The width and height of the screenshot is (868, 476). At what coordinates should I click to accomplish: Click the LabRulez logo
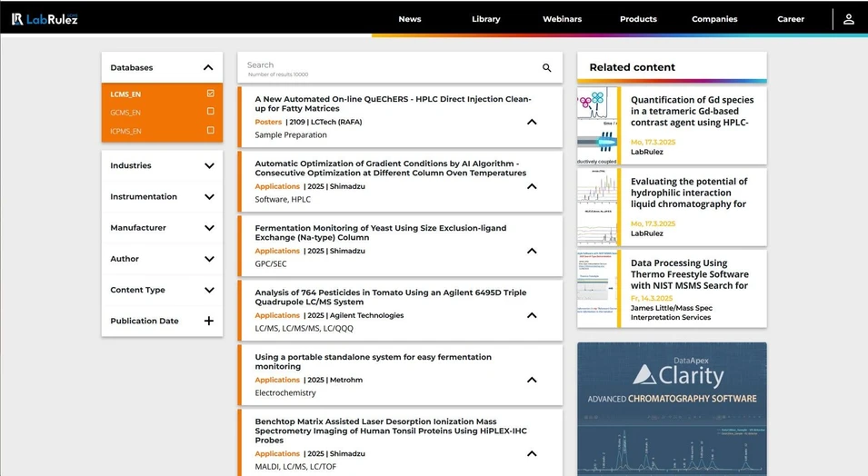tap(45, 18)
